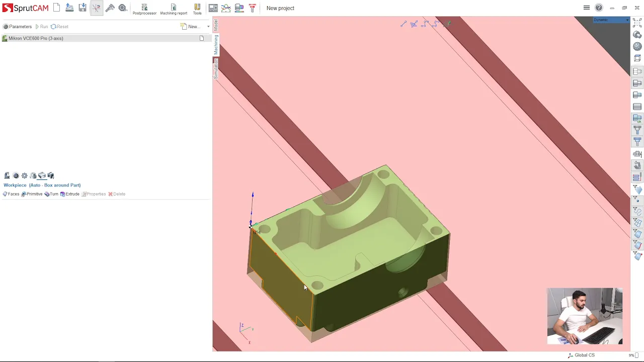Open the Dynamic view mode dropdown

pos(611,20)
